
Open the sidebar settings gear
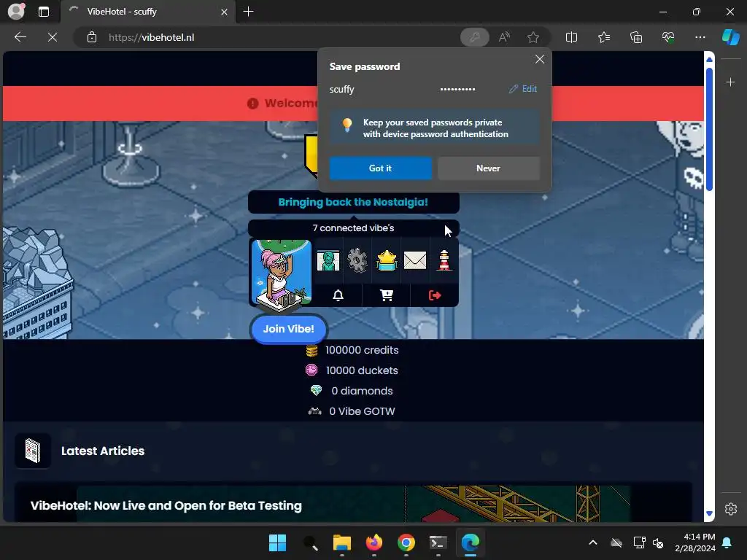731,508
